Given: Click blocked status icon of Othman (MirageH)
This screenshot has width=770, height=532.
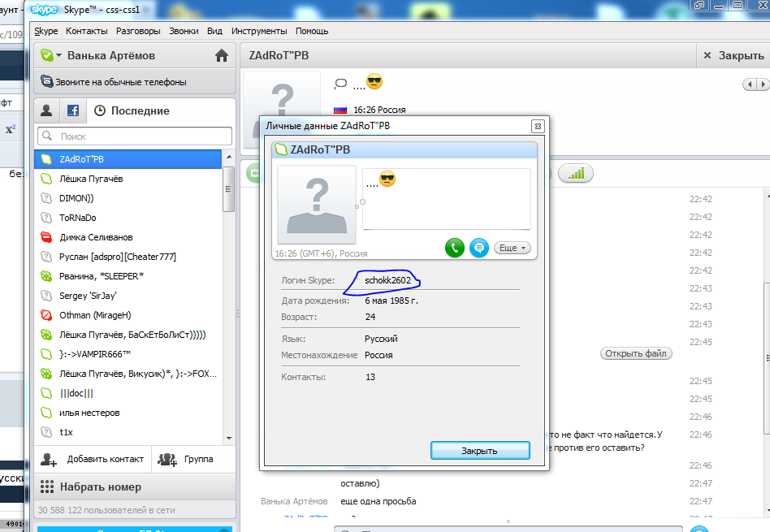Looking at the screenshot, I should click(46, 315).
